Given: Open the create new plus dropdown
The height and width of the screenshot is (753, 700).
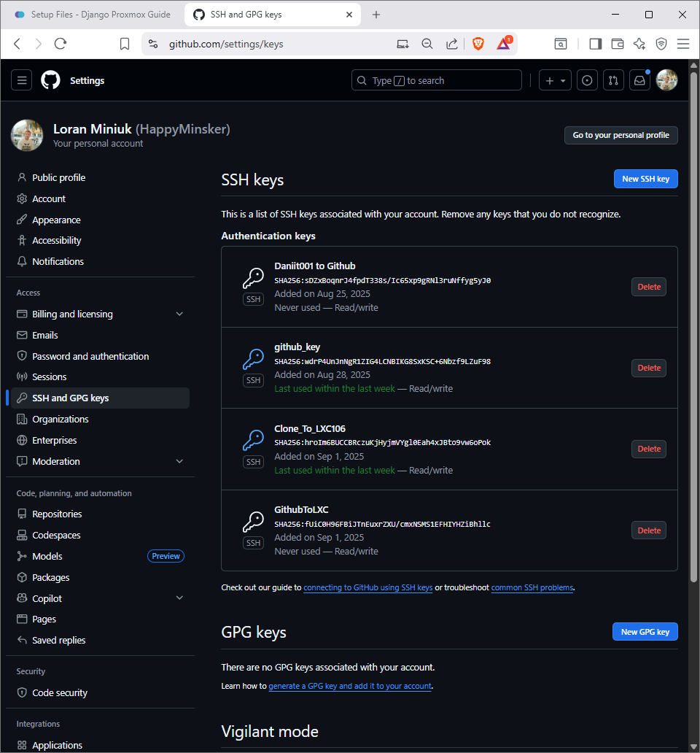Looking at the screenshot, I should pos(555,80).
